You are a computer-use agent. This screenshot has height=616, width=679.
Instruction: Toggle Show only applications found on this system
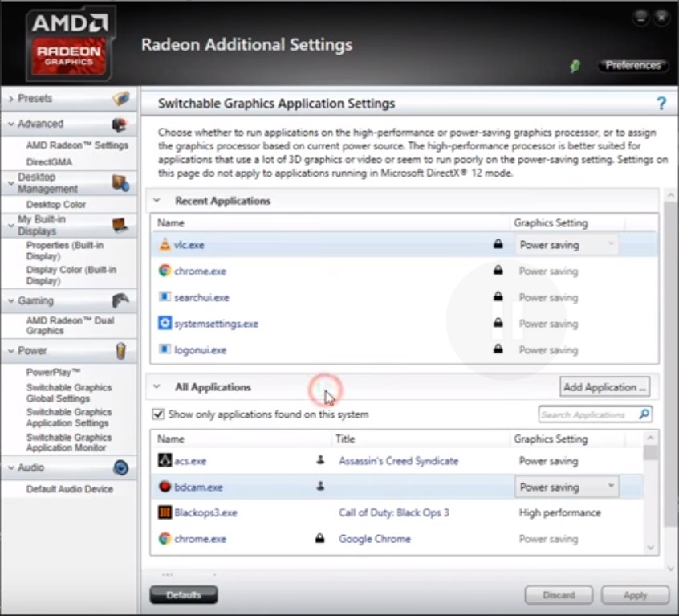158,414
